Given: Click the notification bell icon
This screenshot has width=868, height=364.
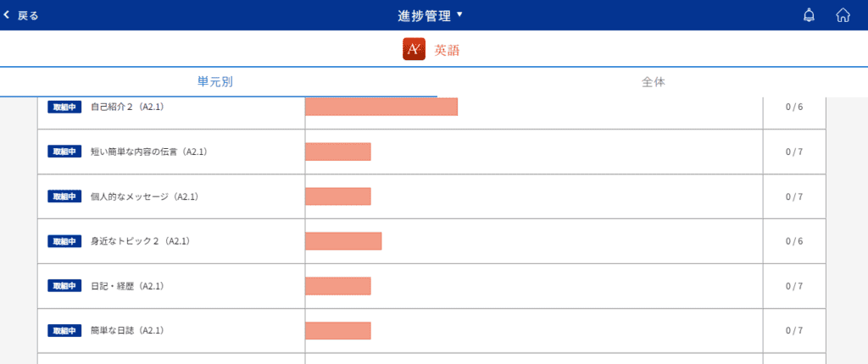Looking at the screenshot, I should tap(809, 15).
